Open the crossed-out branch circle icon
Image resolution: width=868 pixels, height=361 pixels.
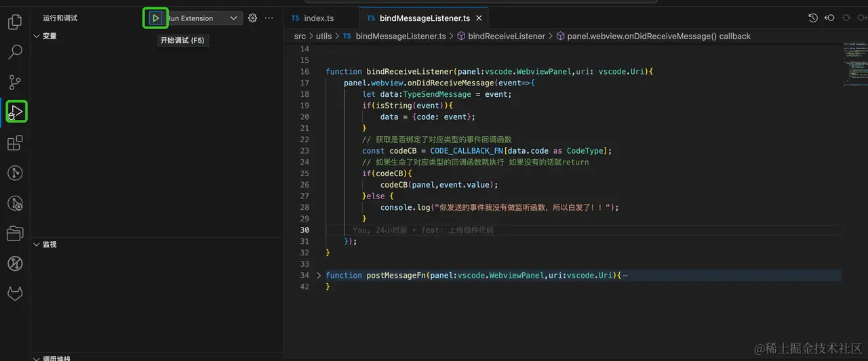[14, 263]
